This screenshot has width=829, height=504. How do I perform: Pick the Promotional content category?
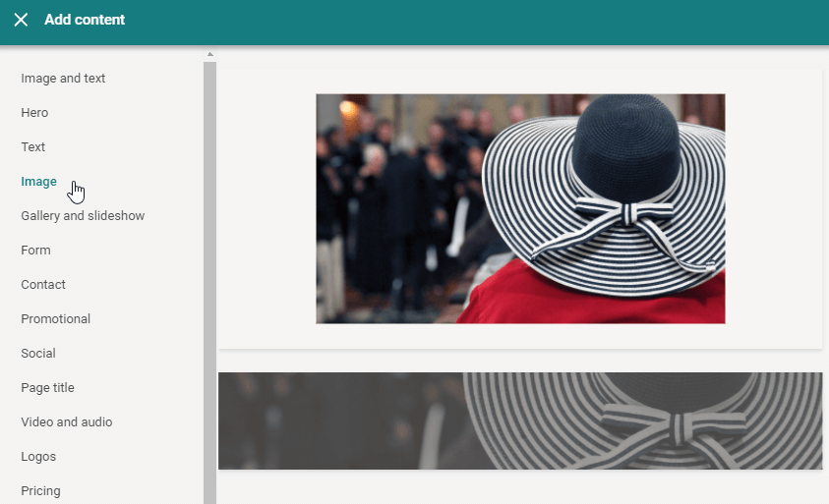[x=55, y=319]
